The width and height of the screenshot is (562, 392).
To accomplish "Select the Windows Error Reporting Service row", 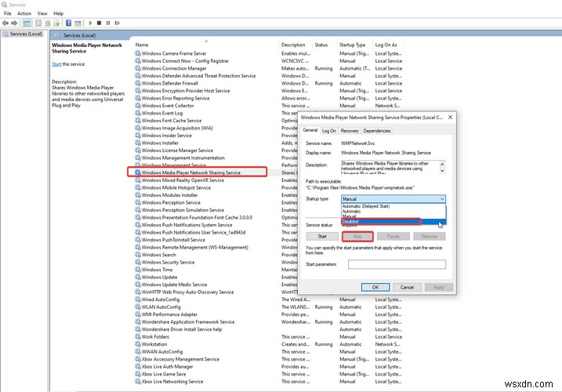I will [x=269, y=98].
